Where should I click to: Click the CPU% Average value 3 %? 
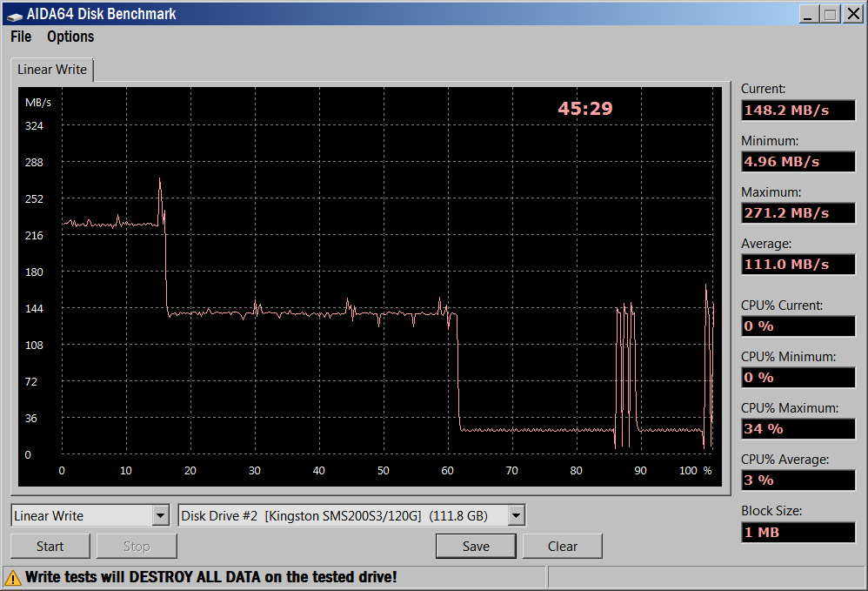point(798,480)
